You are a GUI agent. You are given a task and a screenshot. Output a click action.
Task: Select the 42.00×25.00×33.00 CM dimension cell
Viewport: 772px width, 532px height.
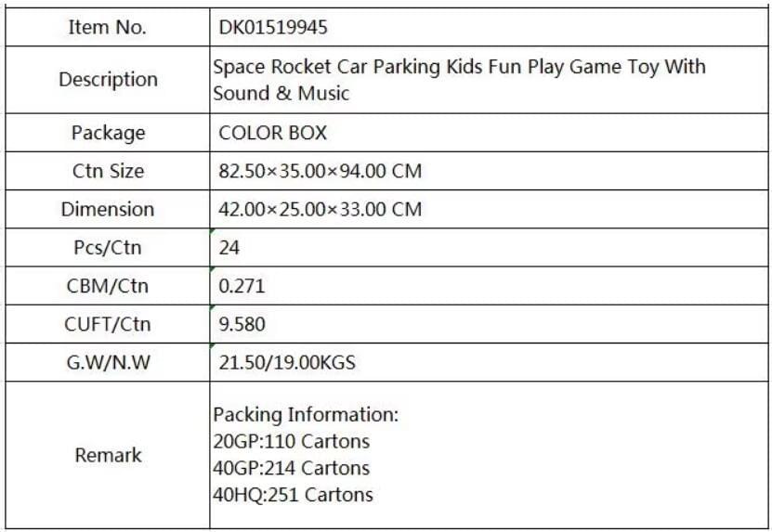click(x=321, y=209)
